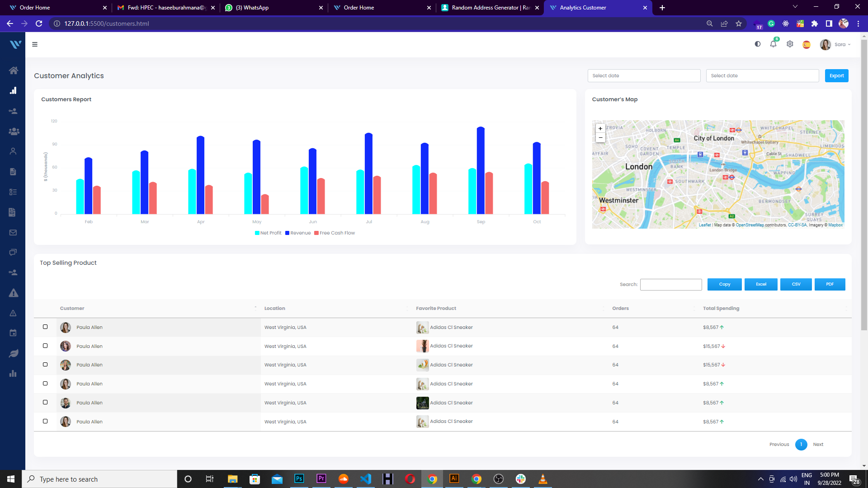Viewport: 868px width, 488px height.
Task: Sort table by Customer column
Action: [x=72, y=309]
